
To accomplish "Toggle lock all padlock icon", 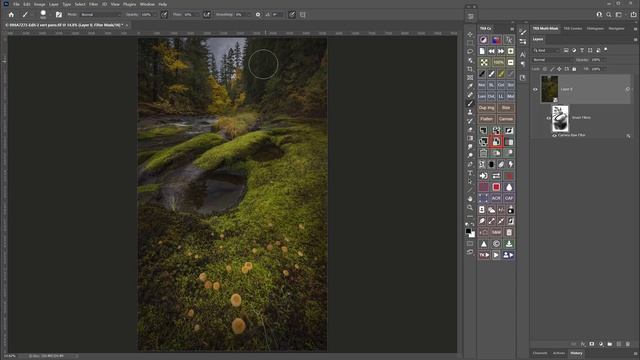I will (574, 69).
